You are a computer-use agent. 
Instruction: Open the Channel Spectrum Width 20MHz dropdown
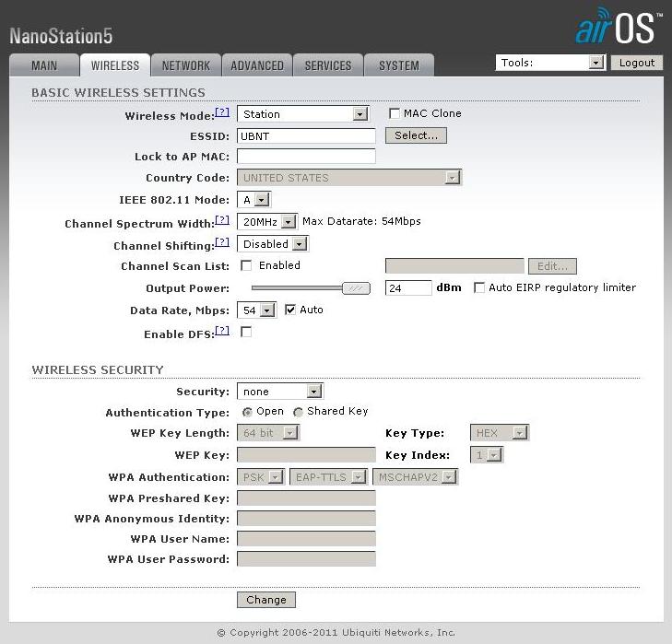point(267,221)
